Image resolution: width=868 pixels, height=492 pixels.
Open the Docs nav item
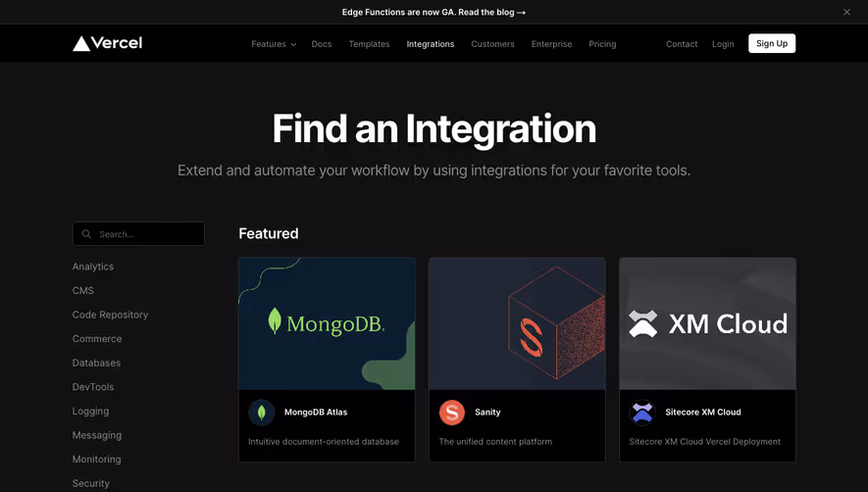pyautogui.click(x=322, y=44)
